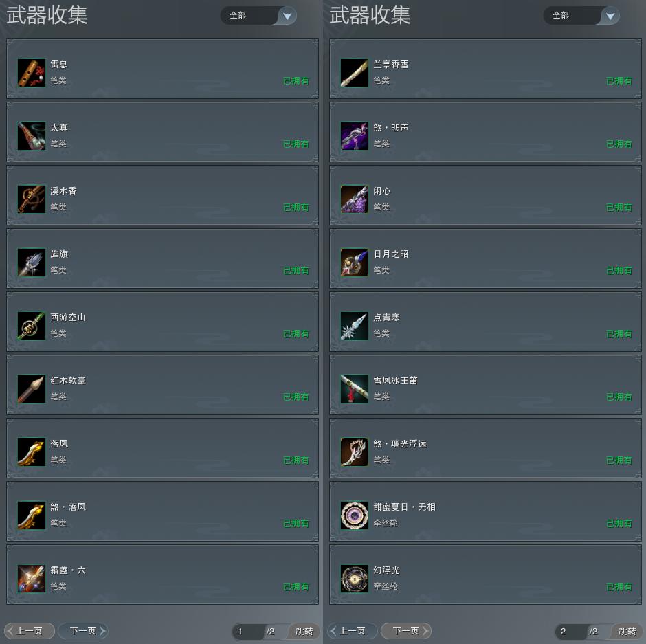
Task: Click the 幻浮光 wheel icon
Action: [x=355, y=579]
